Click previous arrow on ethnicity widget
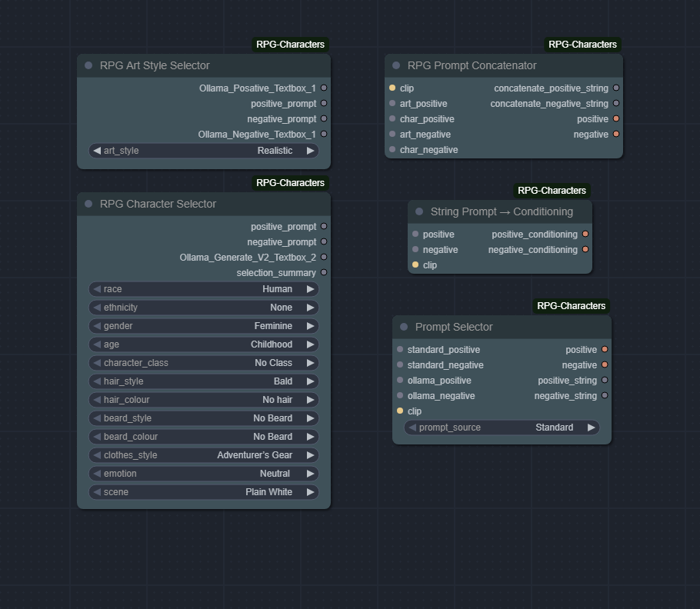Image resolution: width=700 pixels, height=609 pixels. pyautogui.click(x=97, y=308)
